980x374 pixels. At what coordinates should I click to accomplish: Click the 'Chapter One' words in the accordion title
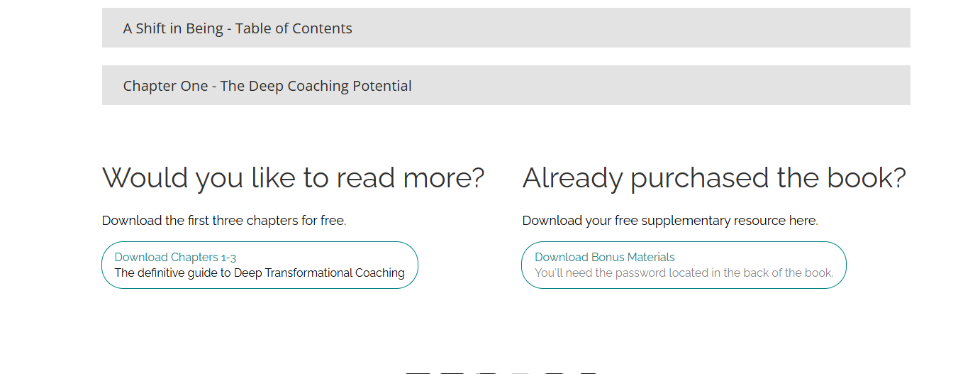point(165,86)
